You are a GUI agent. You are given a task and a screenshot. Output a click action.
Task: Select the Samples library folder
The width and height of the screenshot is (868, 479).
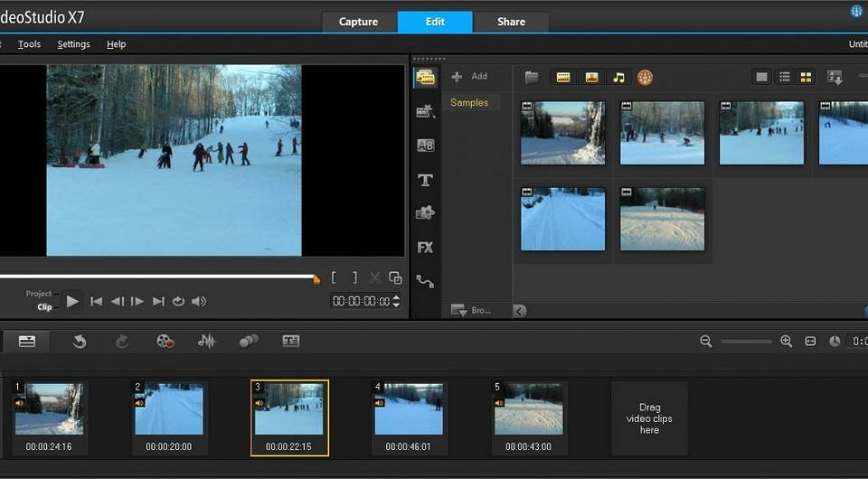tap(469, 102)
